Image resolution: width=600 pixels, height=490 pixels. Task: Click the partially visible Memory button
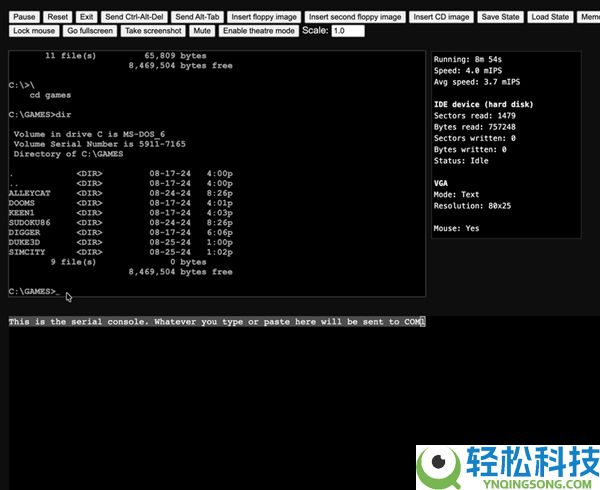click(x=589, y=17)
